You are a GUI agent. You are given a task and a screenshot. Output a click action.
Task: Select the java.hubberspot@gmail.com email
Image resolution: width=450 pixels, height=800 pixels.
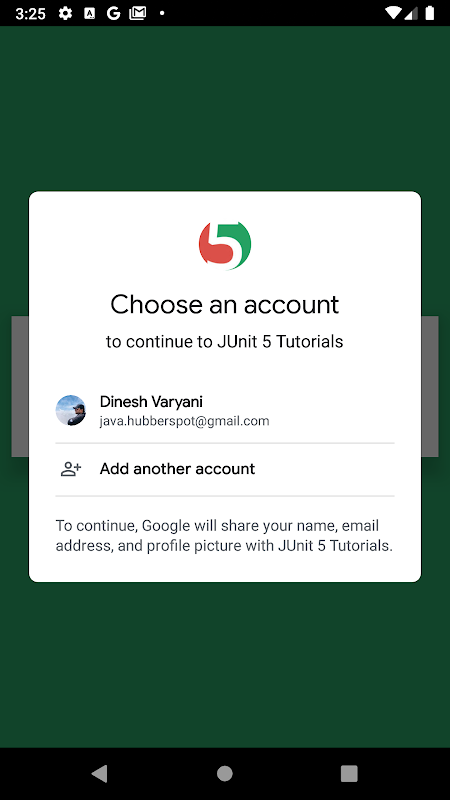(x=184, y=421)
